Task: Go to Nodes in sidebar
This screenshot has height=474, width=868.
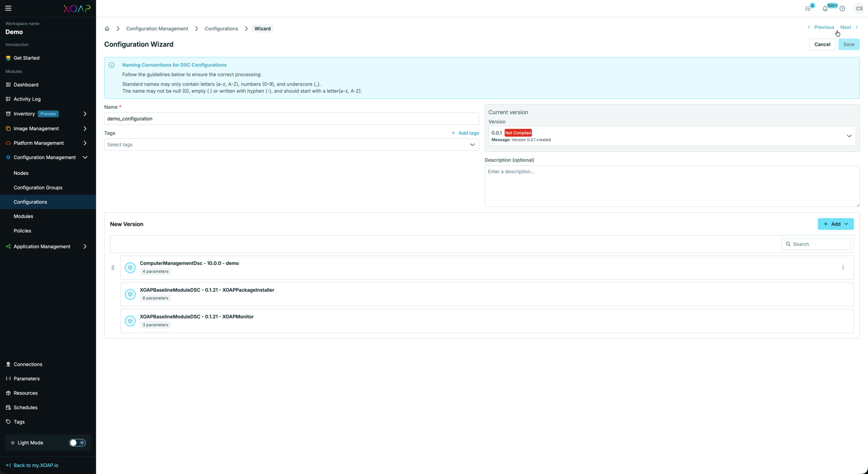Action: 21,173
